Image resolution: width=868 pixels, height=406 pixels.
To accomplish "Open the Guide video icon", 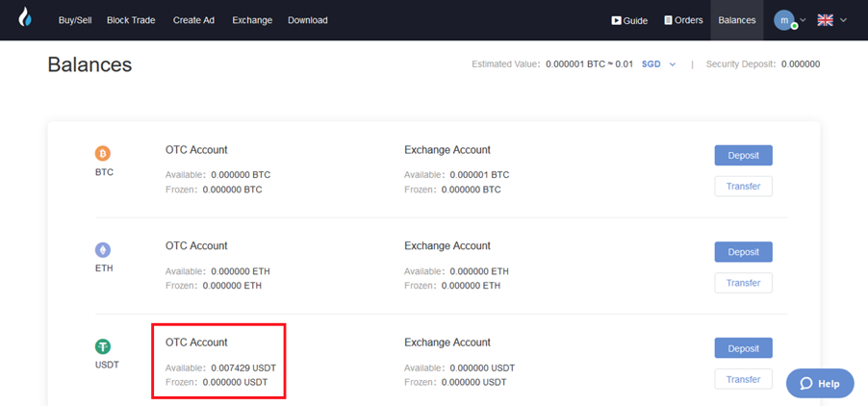I will (x=616, y=20).
